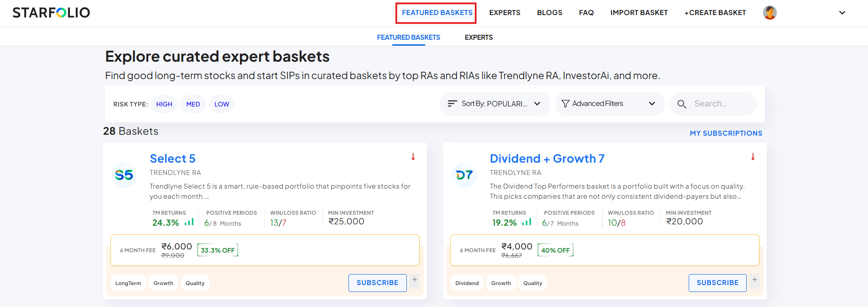The width and height of the screenshot is (868, 307).
Task: Click the Dividend + Growth 7 logo
Action: (x=464, y=175)
